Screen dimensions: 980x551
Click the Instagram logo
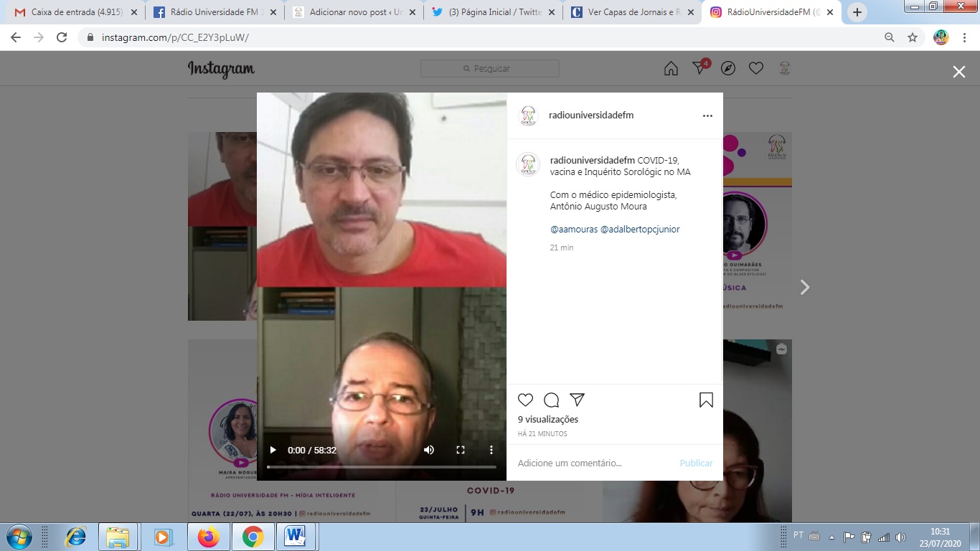pos(221,69)
